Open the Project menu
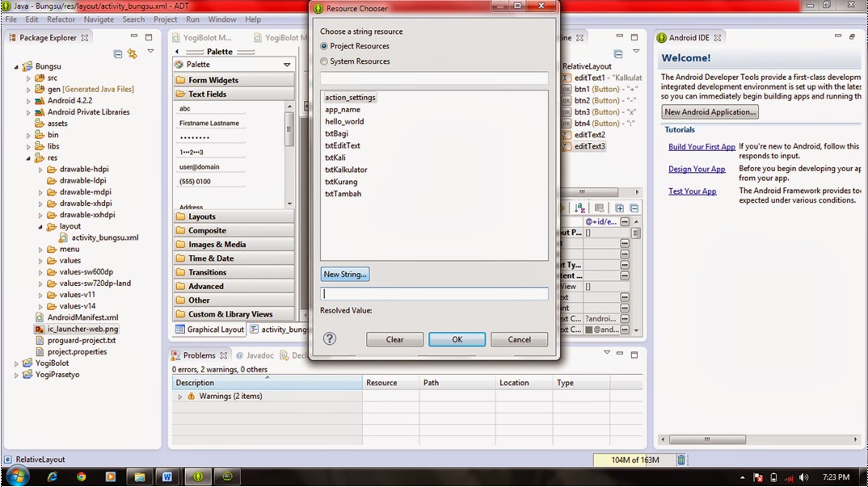The width and height of the screenshot is (868, 487). (166, 19)
